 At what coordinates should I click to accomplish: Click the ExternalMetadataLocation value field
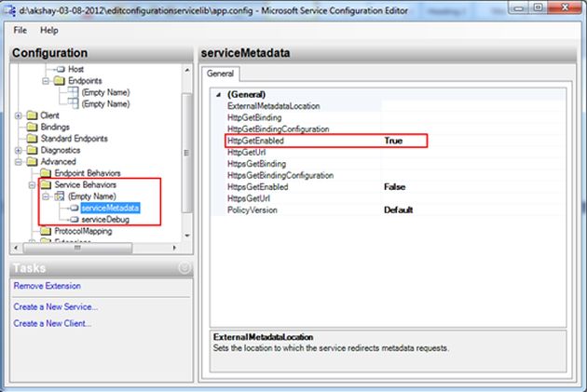pyautogui.click(x=473, y=106)
